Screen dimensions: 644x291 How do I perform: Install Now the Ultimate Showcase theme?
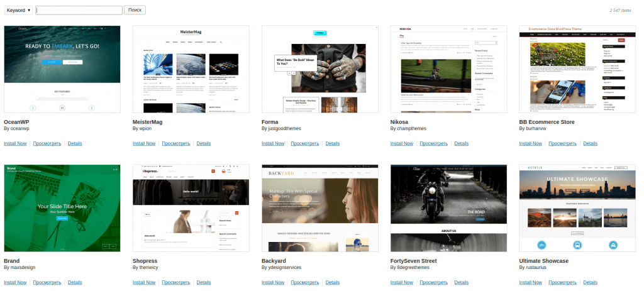click(531, 282)
